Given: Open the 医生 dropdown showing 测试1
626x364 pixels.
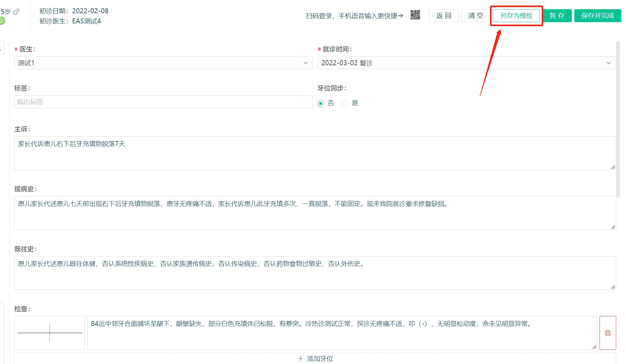Looking at the screenshot, I should (x=163, y=63).
